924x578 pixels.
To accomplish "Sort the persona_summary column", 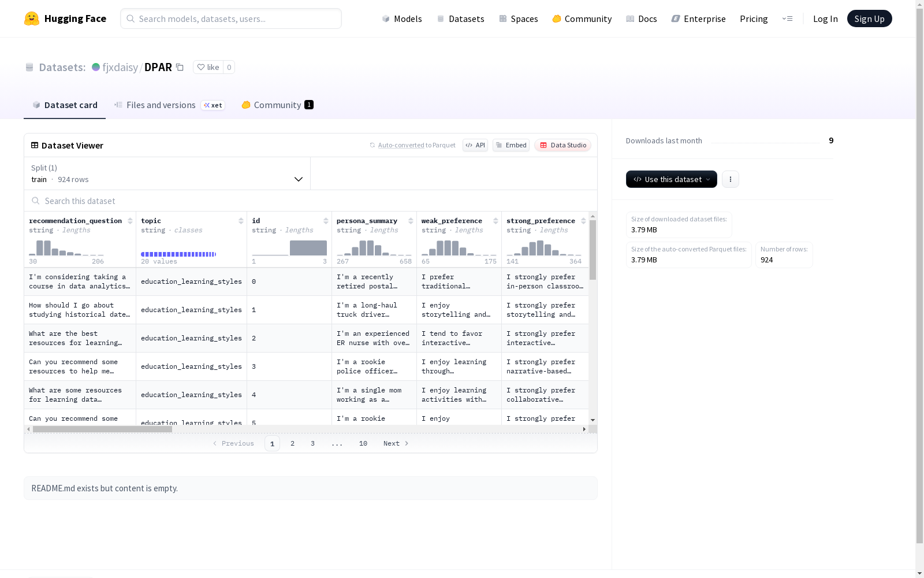I will 411,221.
